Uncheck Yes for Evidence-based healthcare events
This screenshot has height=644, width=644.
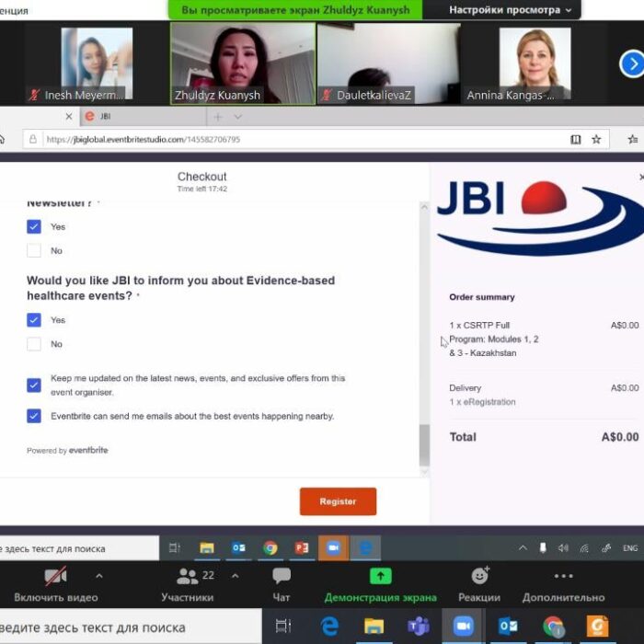tap(34, 320)
